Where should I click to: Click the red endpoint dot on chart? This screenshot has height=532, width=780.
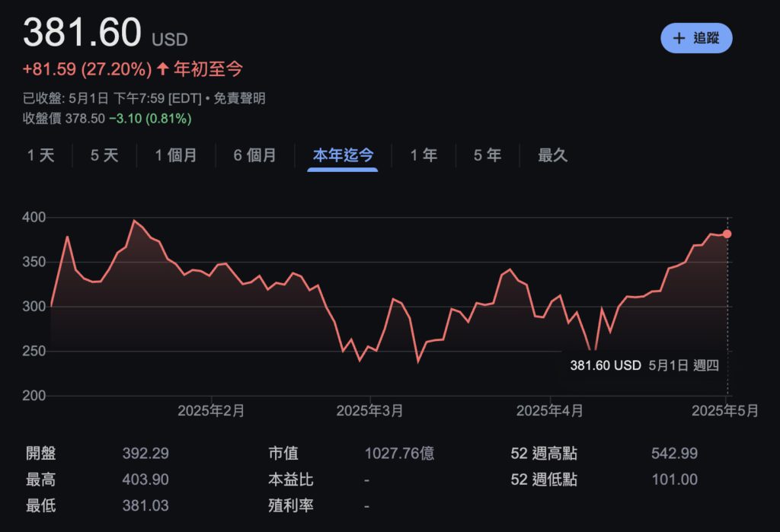coord(727,234)
